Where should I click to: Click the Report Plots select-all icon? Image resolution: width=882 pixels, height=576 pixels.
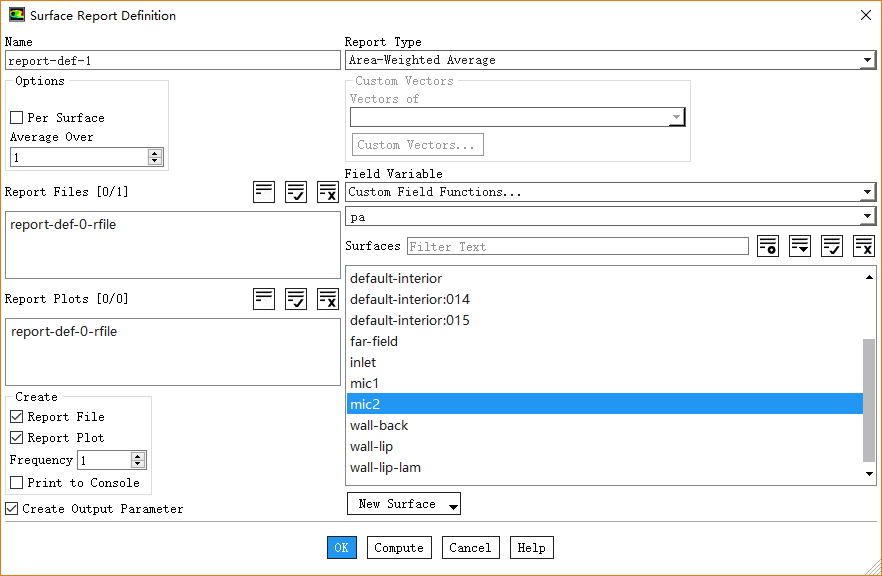296,298
